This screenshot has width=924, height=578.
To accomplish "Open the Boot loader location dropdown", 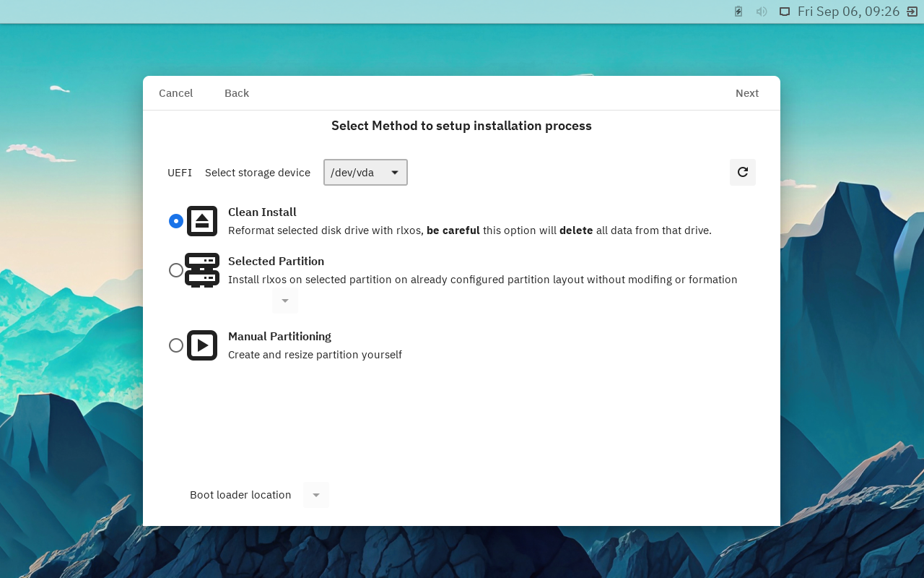I will [316, 495].
